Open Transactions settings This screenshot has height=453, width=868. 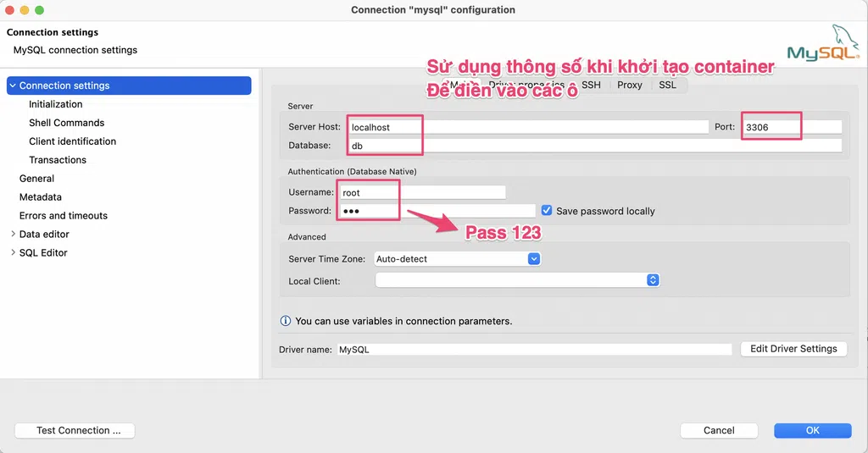pyautogui.click(x=58, y=160)
